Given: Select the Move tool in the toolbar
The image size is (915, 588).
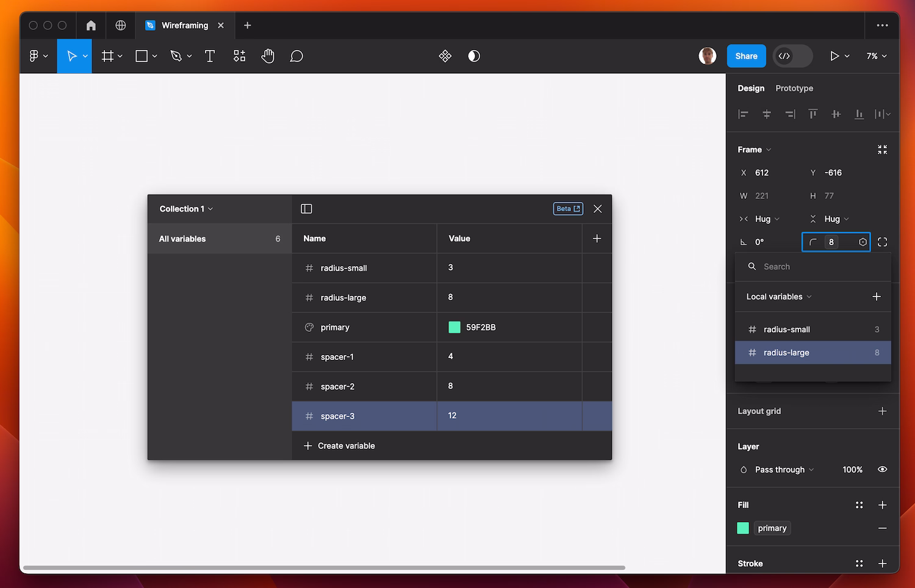Looking at the screenshot, I should (71, 56).
